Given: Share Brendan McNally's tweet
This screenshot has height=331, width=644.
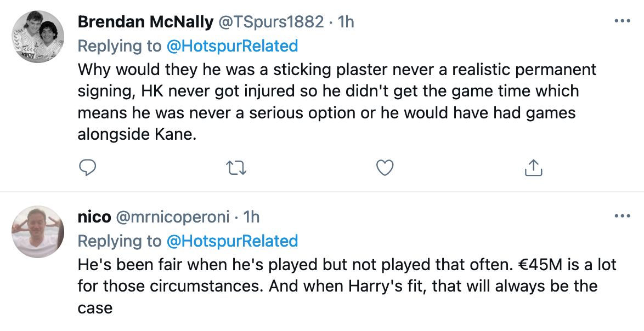Looking at the screenshot, I should coord(533,168).
